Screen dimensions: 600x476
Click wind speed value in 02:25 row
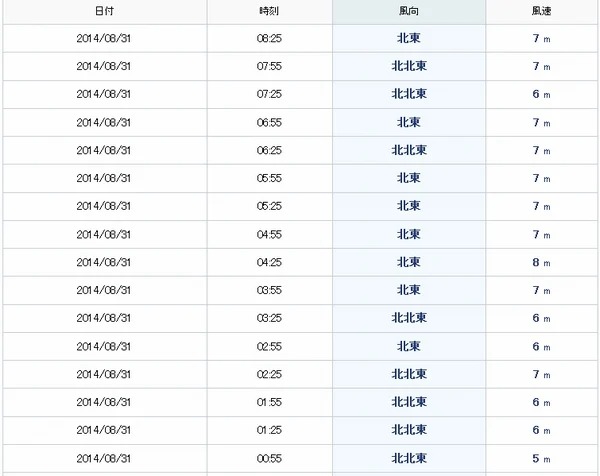[x=541, y=374]
